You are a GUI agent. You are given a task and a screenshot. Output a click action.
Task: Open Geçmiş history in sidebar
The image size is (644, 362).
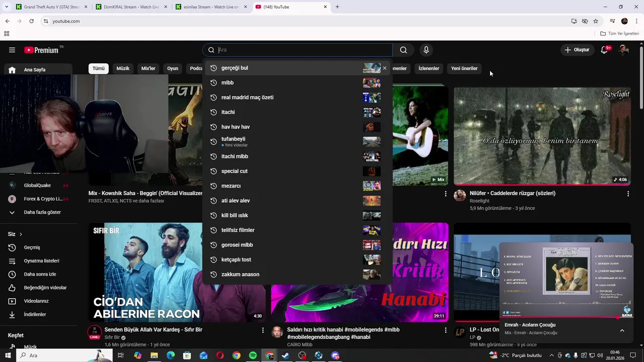38,247
